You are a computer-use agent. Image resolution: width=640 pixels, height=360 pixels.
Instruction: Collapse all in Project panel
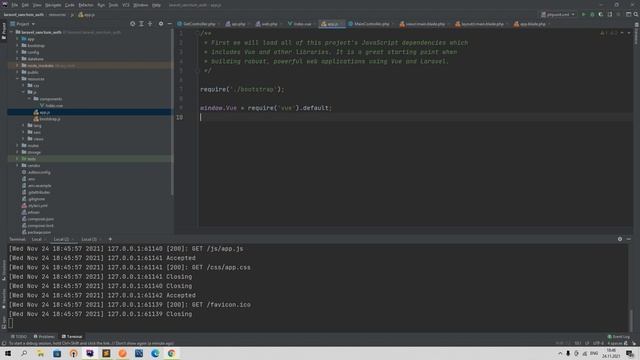pos(150,24)
